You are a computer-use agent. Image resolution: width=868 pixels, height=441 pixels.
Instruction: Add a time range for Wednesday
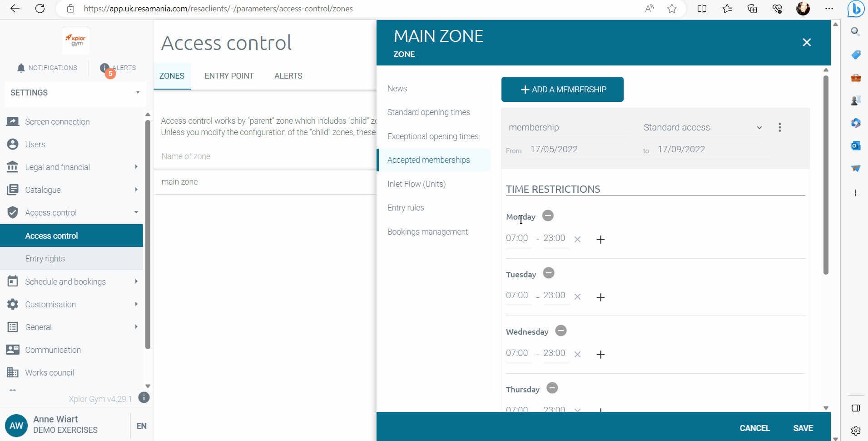click(x=600, y=355)
